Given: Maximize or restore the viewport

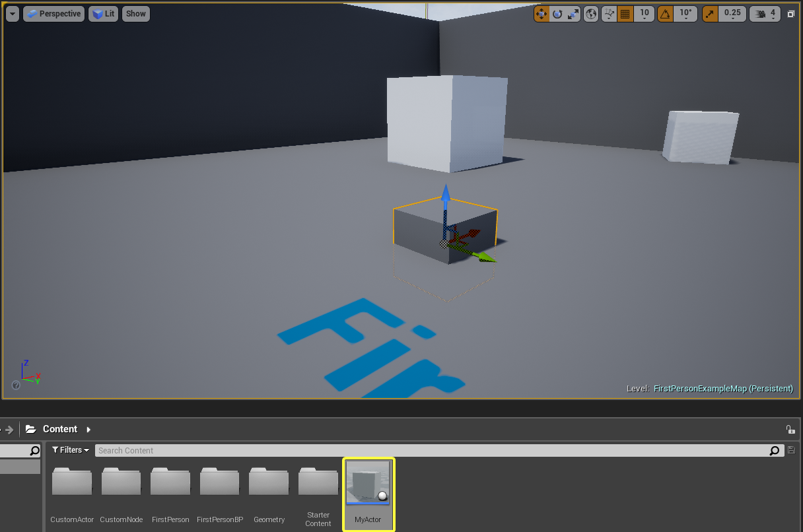Looking at the screenshot, I should pyautogui.click(x=791, y=14).
